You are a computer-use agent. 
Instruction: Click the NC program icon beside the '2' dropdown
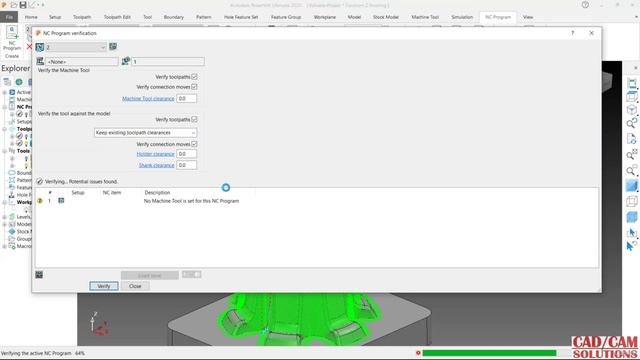coord(40,47)
